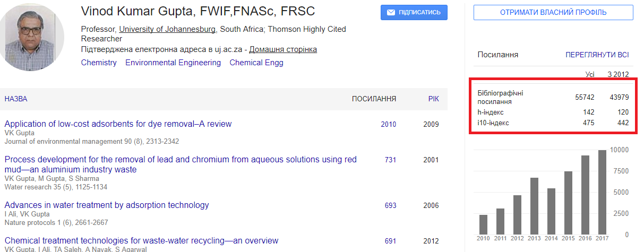The image size is (644, 252).
Task: Select the Chemistry interest tag
Action: pyautogui.click(x=99, y=63)
